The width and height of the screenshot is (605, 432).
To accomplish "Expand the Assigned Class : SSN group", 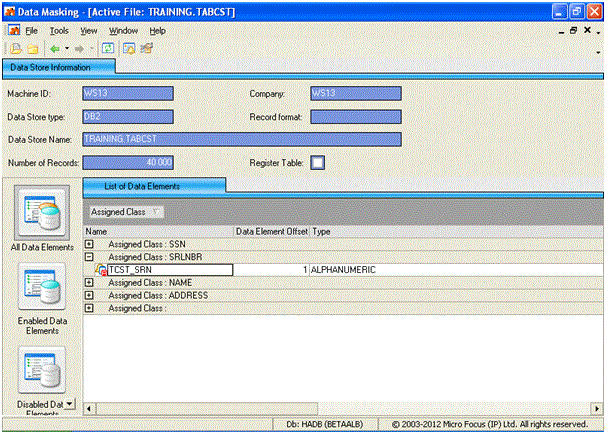I will click(x=90, y=244).
